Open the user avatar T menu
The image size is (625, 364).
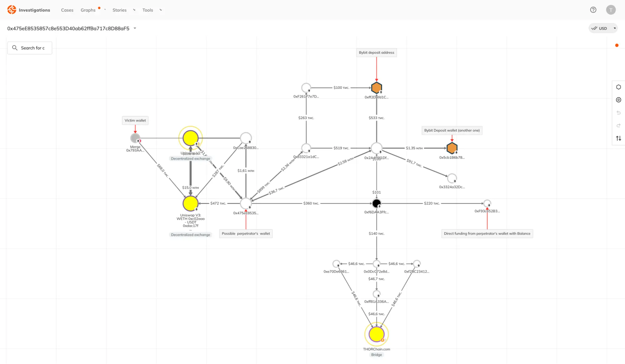click(611, 10)
